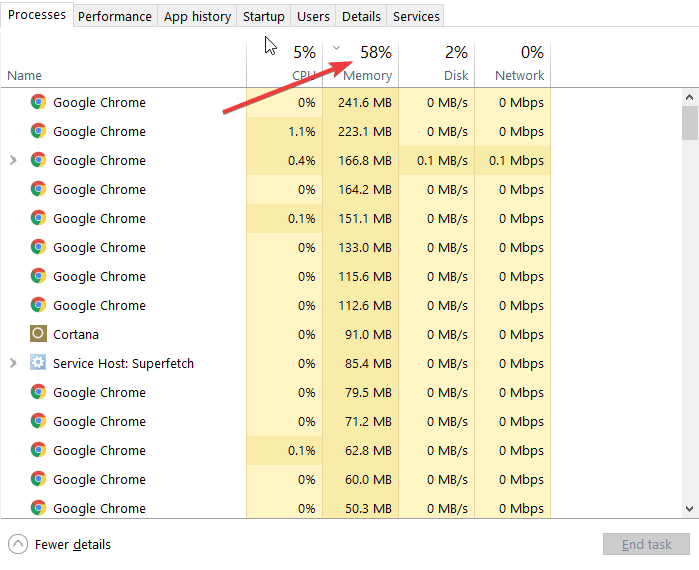Collapse view with Fewer details arrow icon
The width and height of the screenshot is (699, 570).
18,544
